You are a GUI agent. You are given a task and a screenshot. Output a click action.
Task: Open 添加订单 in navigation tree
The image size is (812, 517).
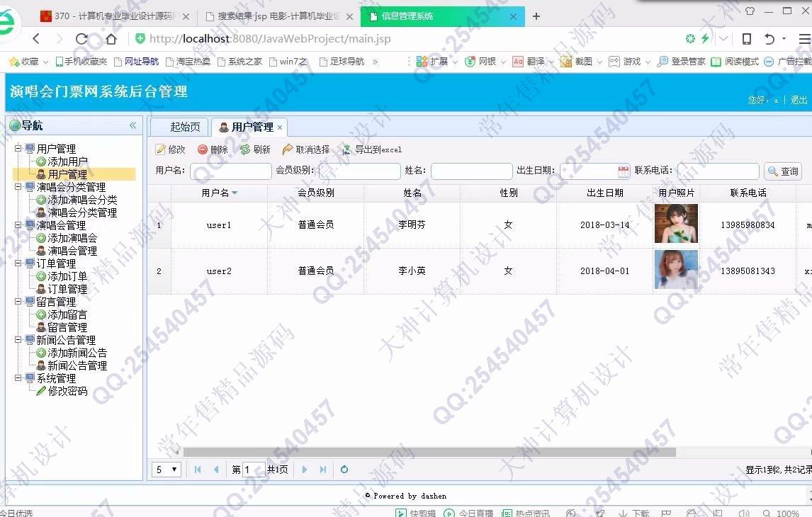(67, 276)
